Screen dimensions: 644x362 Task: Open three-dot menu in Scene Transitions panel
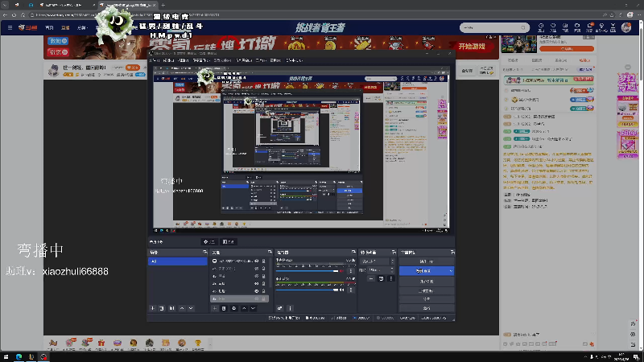click(390, 278)
